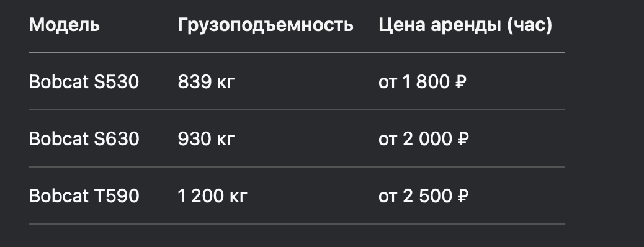Click the Цена аренды (час) header
Image resolution: width=644 pixels, height=247 pixels.
(465, 25)
